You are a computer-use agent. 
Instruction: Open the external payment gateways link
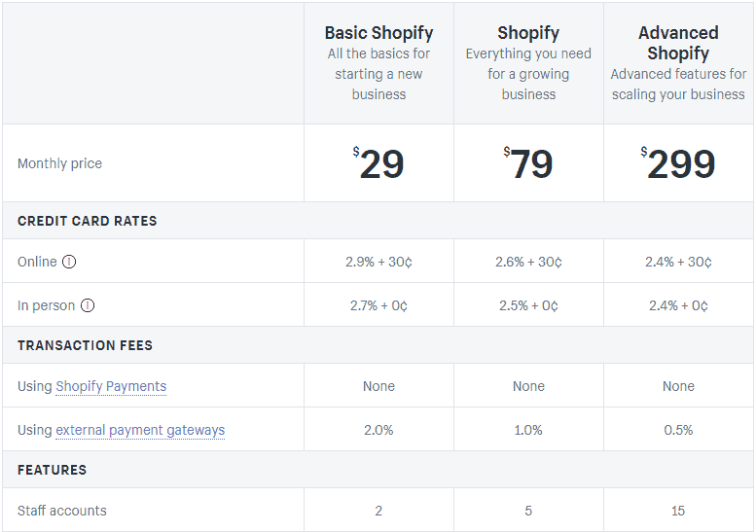[x=140, y=430]
